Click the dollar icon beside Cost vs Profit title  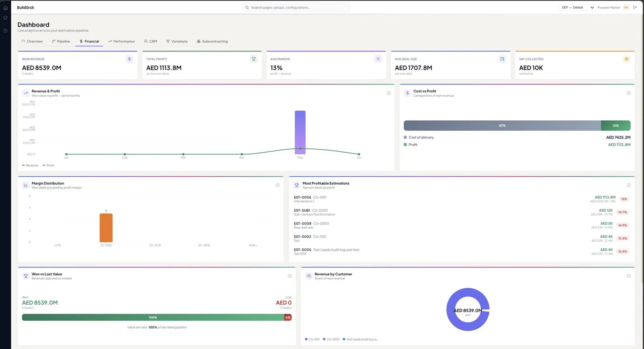407,93
